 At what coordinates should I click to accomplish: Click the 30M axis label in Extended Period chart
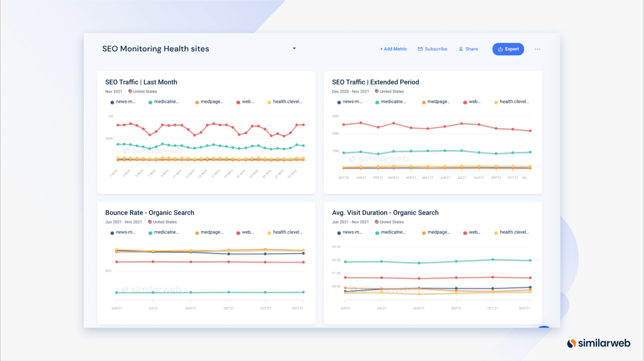click(x=335, y=116)
